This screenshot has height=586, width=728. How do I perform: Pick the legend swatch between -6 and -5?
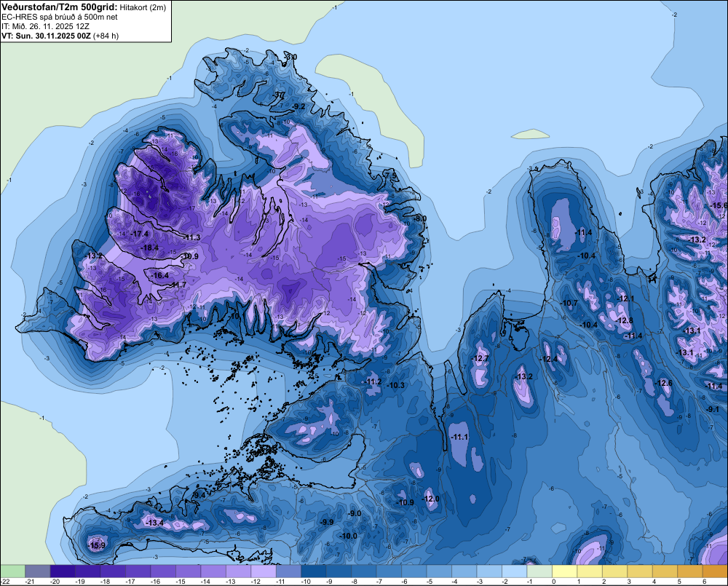click(x=414, y=571)
